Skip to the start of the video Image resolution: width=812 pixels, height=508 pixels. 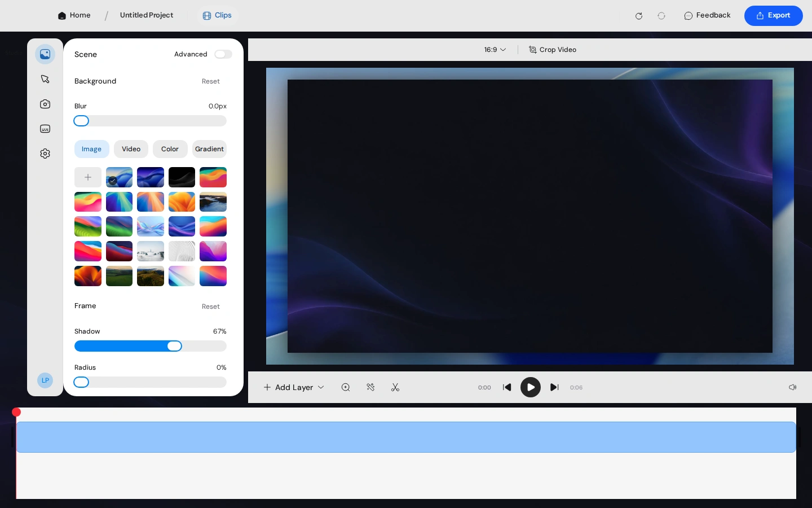(507, 387)
